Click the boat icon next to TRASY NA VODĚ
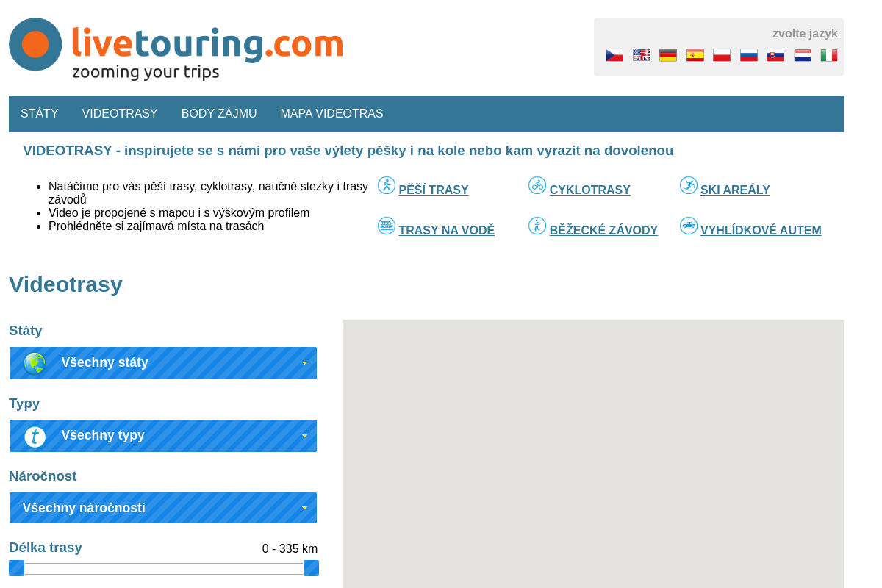Viewport: 882px width, 588px height. [x=386, y=226]
